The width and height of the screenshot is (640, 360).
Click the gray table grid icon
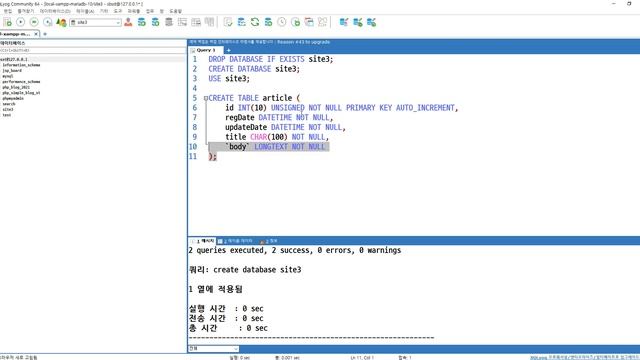196,22
